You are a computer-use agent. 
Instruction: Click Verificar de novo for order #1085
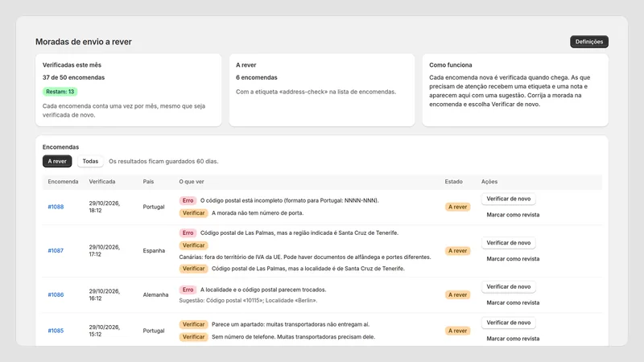[x=509, y=323]
